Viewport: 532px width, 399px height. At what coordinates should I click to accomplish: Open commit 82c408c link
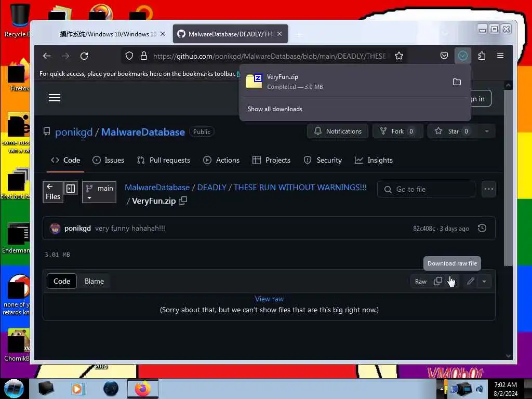(424, 229)
